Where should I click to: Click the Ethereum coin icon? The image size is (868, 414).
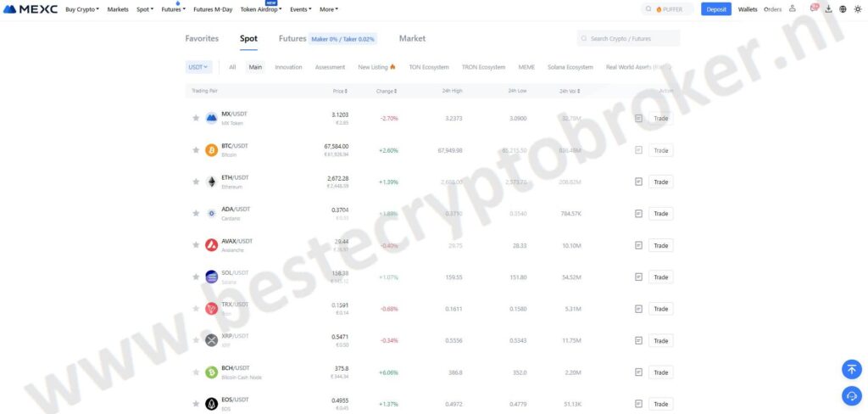pos(211,182)
